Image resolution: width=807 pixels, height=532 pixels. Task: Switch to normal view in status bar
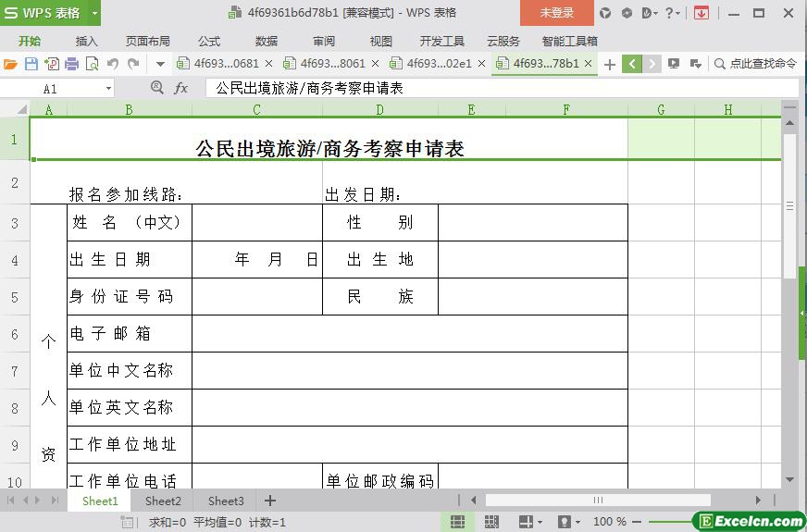tap(457, 522)
